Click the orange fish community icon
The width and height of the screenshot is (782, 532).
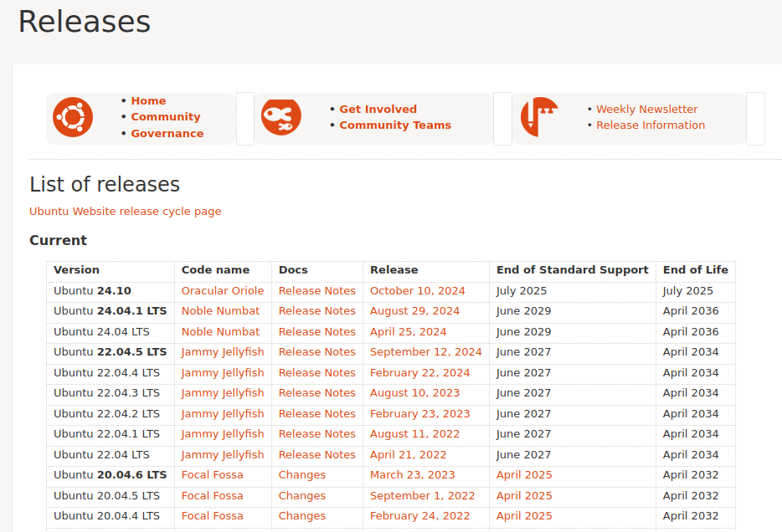click(x=281, y=117)
